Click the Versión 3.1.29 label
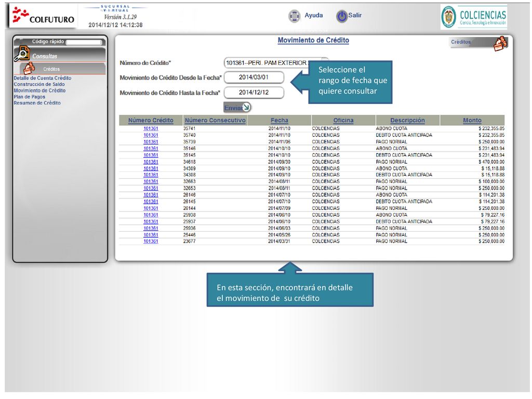532x399 pixels. (121, 17)
